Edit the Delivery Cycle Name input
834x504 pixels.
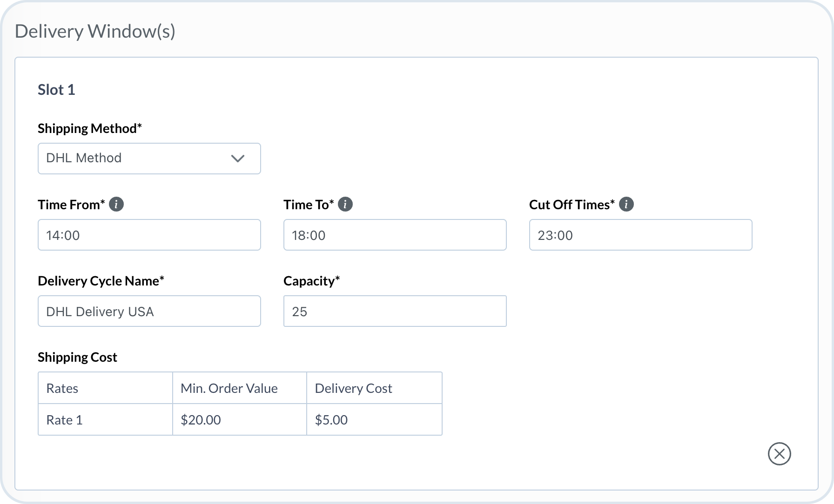(149, 311)
